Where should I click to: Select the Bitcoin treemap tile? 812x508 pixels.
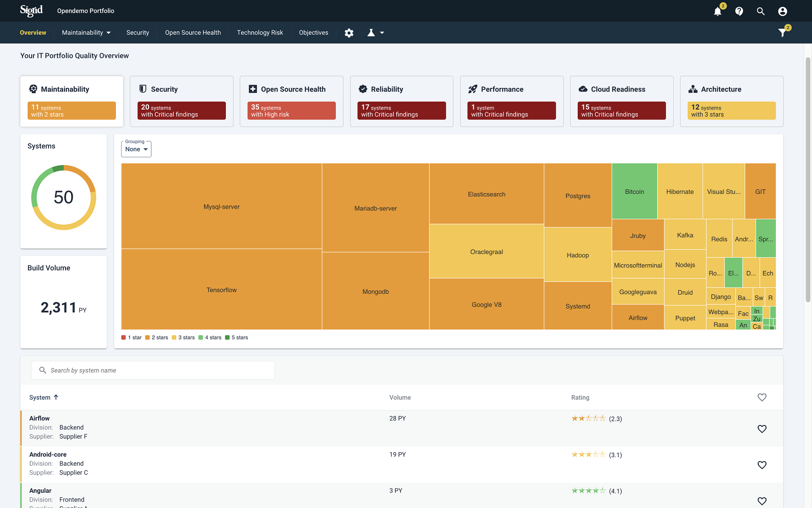point(634,191)
